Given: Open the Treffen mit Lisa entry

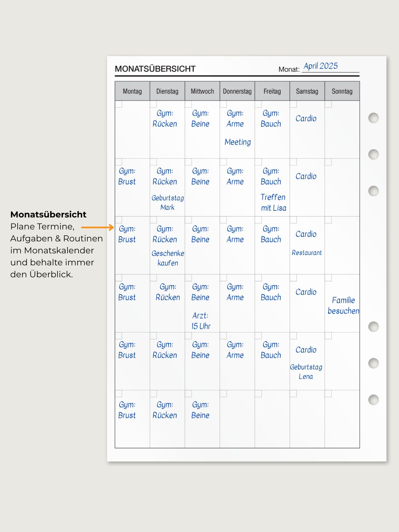Looking at the screenshot, I should point(273,202).
